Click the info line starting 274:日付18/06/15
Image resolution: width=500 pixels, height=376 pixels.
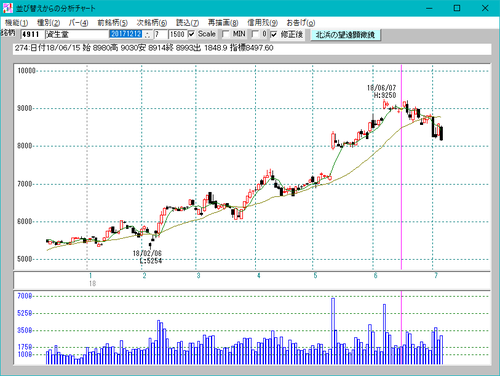coord(252,48)
